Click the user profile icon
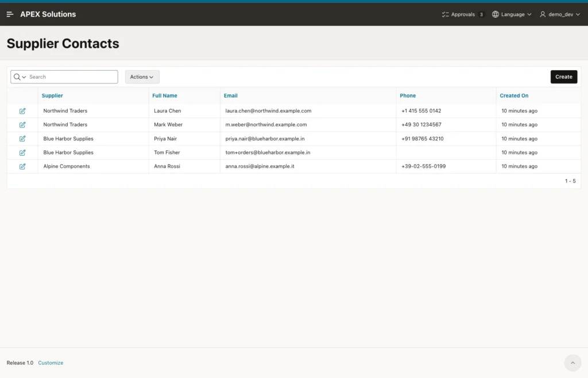Screen dimensions: 588x378 tap(543, 14)
